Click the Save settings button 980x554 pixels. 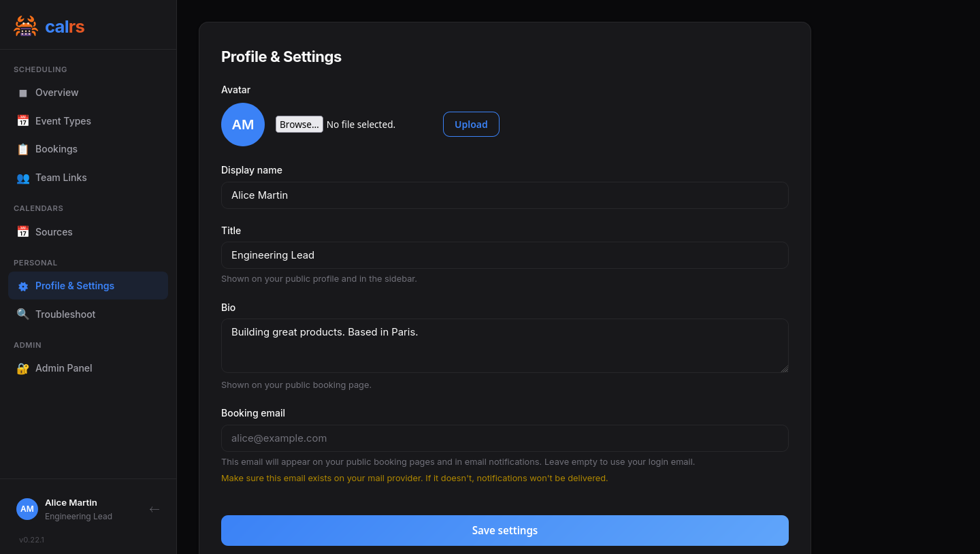tap(504, 530)
